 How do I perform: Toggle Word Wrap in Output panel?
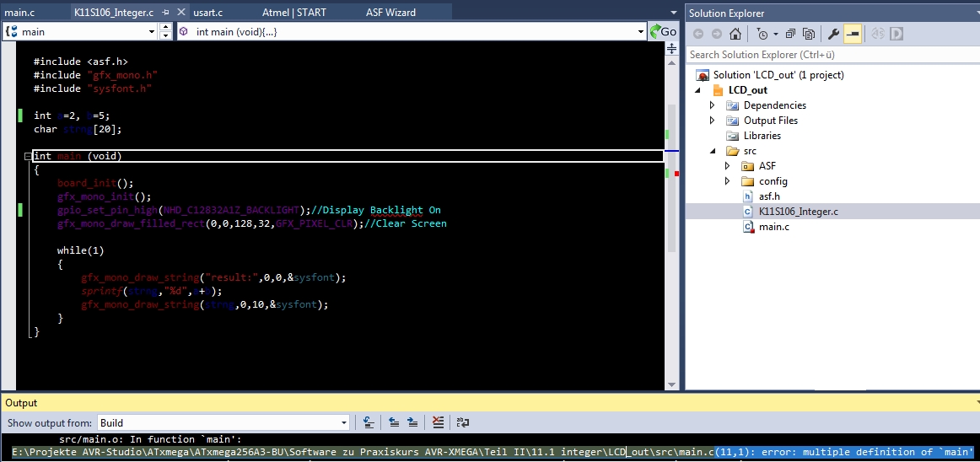pos(463,422)
